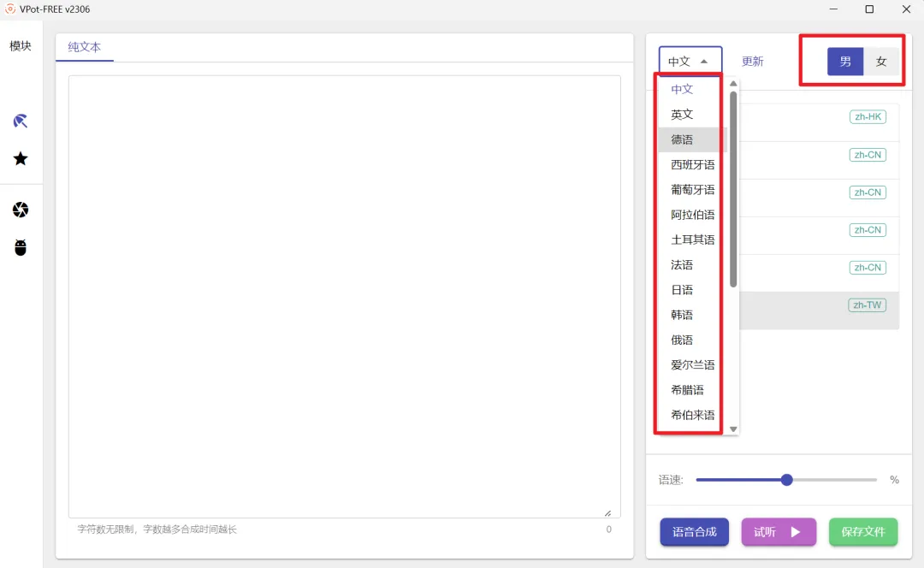Select female voice 女 toggle
The height and width of the screenshot is (568, 924).
(x=881, y=62)
